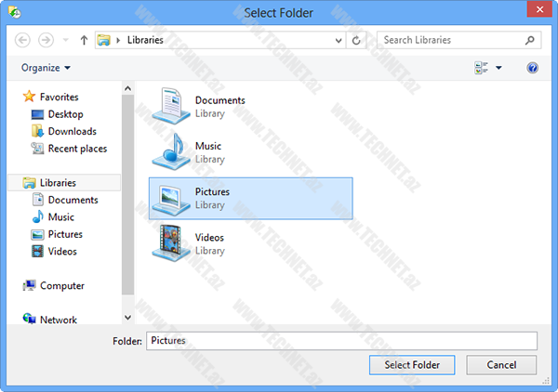Click the Folder name input field

coord(341,341)
